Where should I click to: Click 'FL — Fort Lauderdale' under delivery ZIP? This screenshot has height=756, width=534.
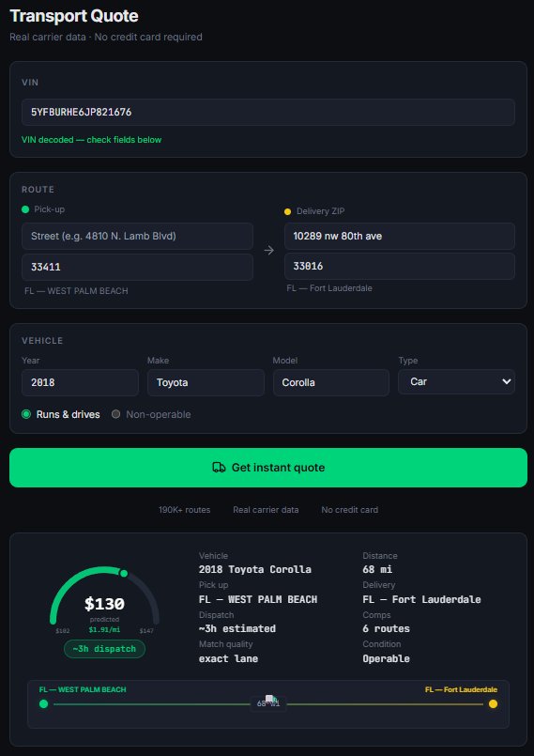click(x=329, y=288)
